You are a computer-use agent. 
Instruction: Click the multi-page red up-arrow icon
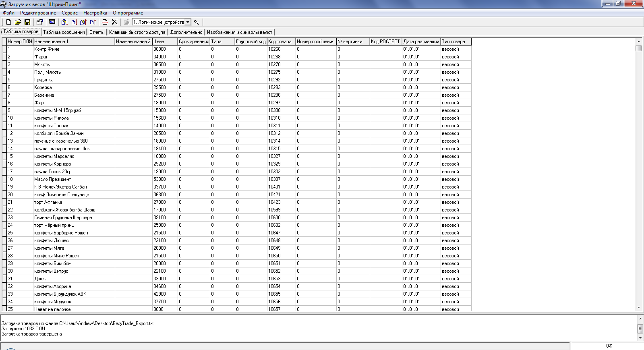pyautogui.click(x=83, y=22)
